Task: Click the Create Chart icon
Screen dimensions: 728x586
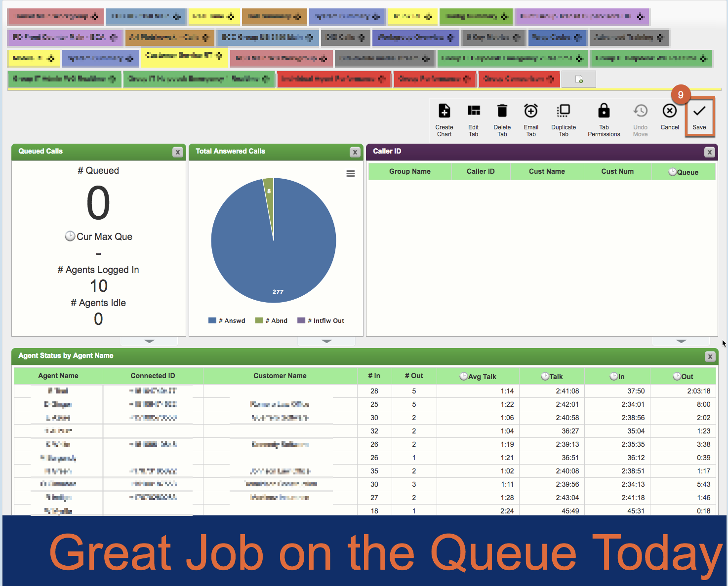Action: pos(444,111)
